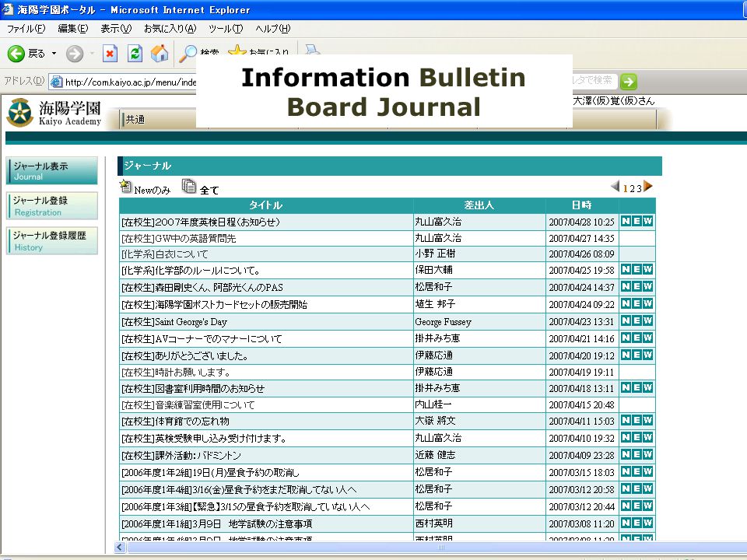Go to page 3 of journal list
The image size is (747, 560).
coord(639,188)
